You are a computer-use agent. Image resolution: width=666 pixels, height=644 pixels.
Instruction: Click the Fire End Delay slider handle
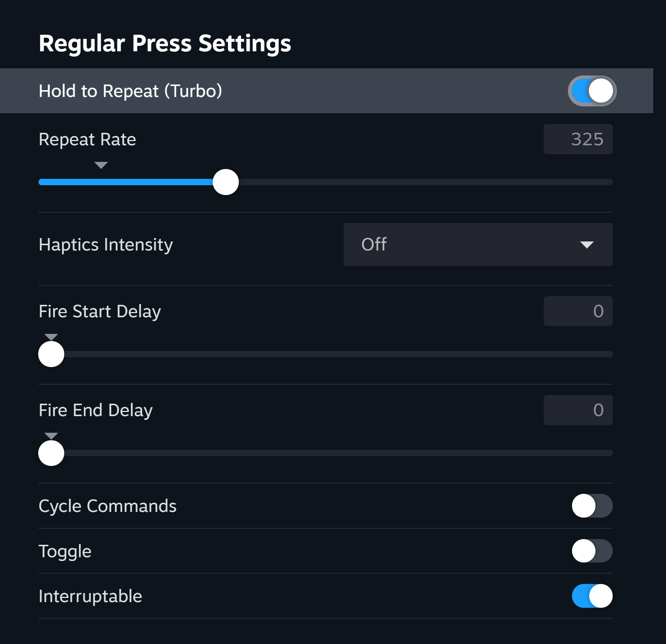(51, 453)
